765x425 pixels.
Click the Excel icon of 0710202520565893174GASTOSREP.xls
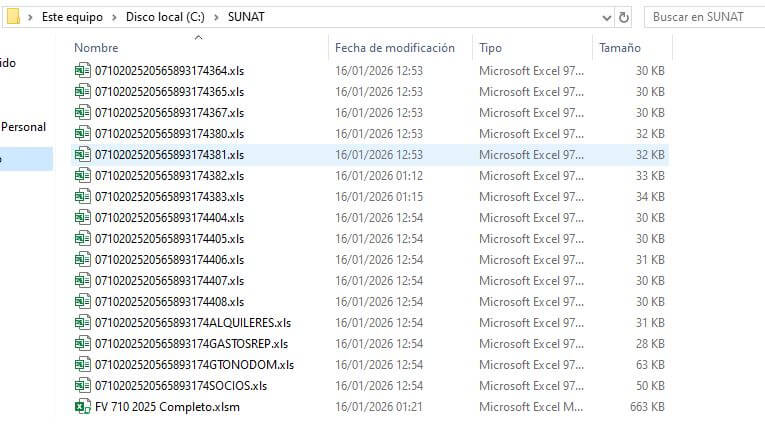click(82, 344)
